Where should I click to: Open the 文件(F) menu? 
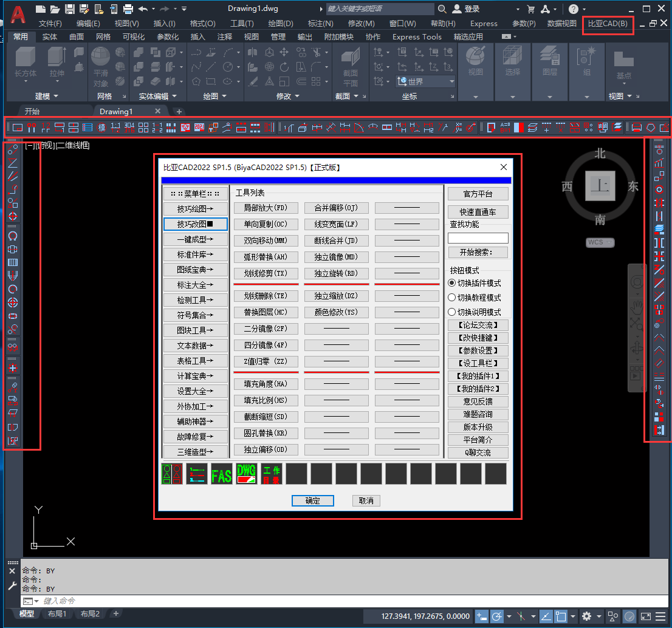point(50,24)
